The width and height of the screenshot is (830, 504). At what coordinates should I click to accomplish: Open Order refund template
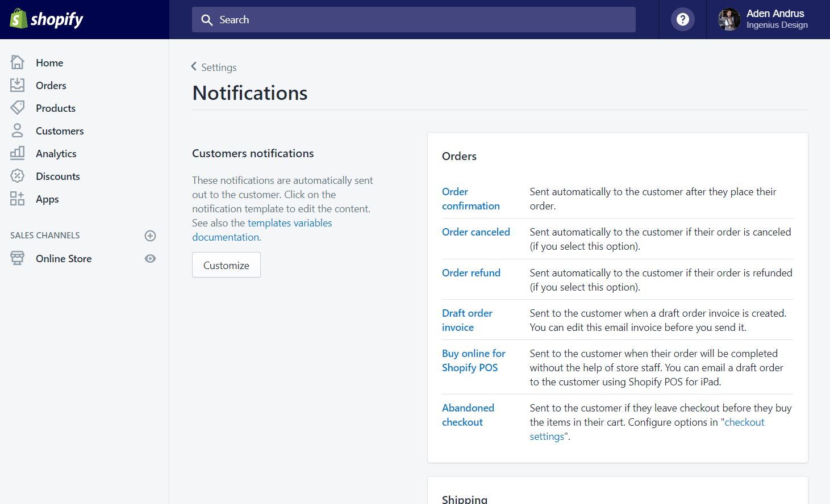(x=471, y=272)
